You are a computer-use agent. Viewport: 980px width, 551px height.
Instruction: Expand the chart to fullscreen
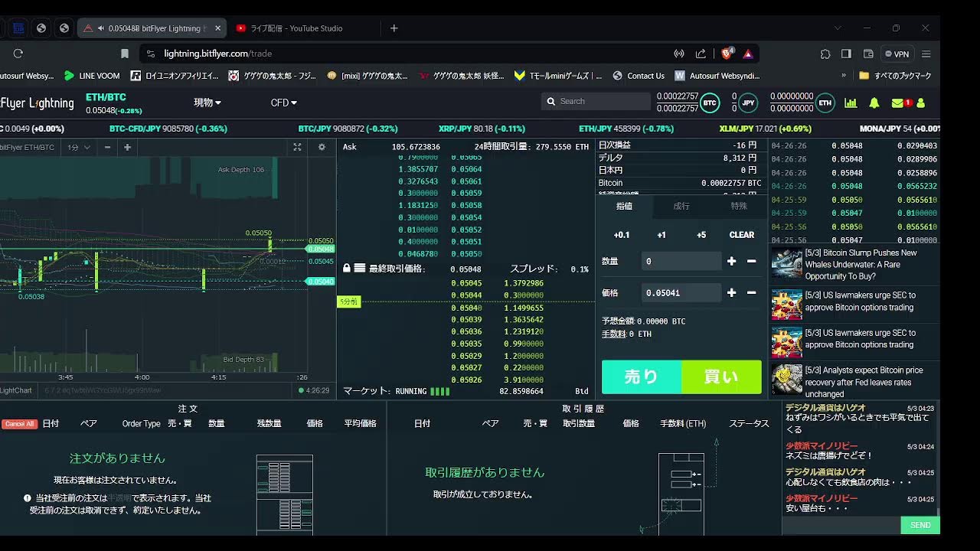click(x=297, y=147)
